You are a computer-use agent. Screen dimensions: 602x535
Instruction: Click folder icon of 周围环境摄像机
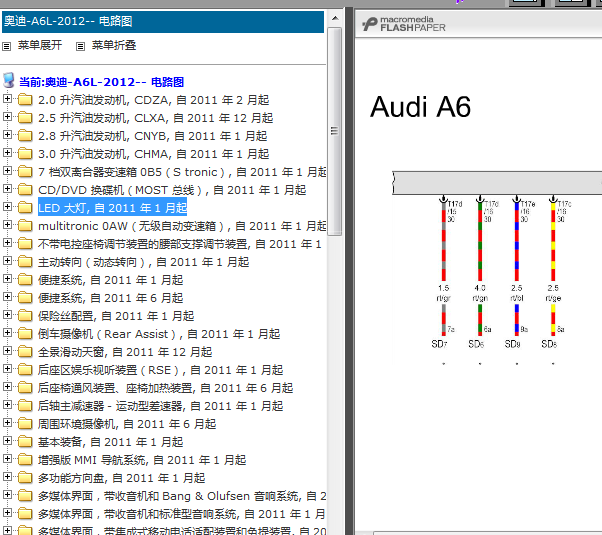tap(25, 424)
